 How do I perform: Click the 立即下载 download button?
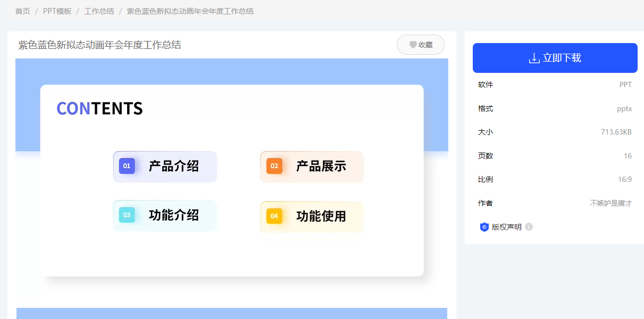pyautogui.click(x=555, y=58)
